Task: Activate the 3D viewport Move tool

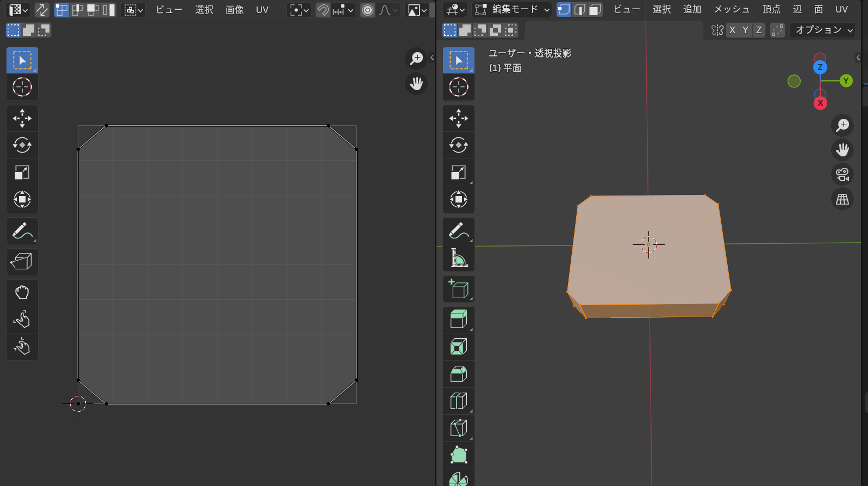Action: click(x=459, y=118)
